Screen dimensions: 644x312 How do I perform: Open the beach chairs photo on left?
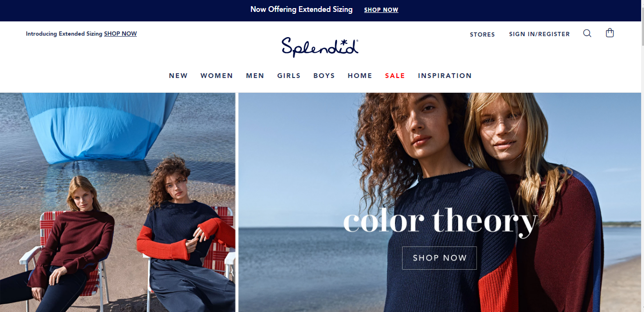click(x=117, y=202)
